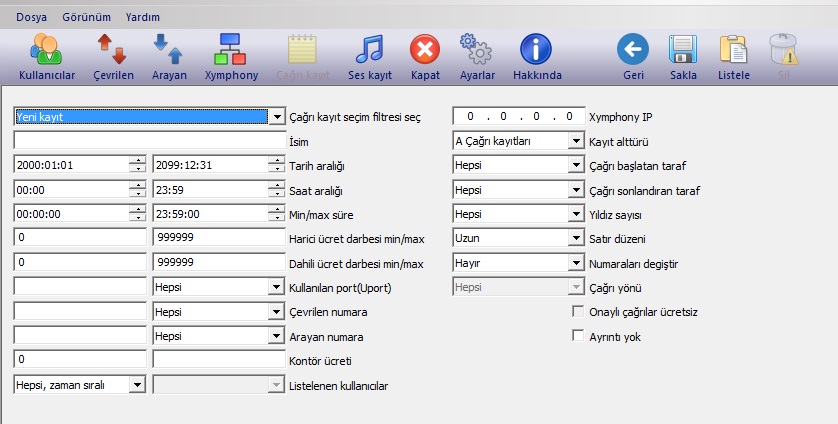Viewport: 838px width, 424px height.
Task: Open the Kullanıcılar users icon
Action: (47, 50)
